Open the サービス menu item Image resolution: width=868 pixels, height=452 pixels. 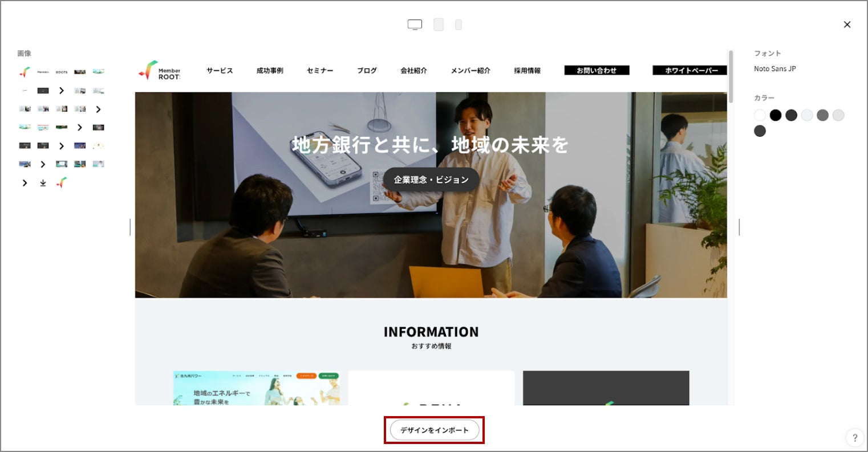[220, 71]
